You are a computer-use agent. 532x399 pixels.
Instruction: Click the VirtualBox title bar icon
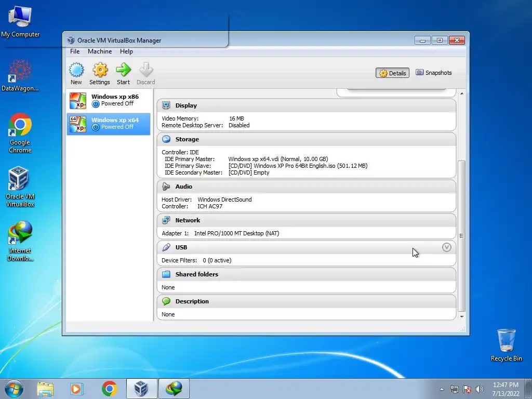(71, 40)
